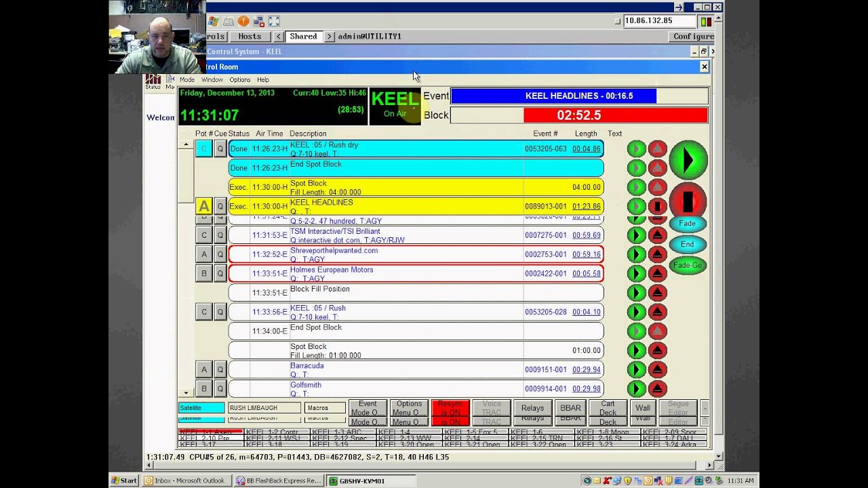Click the keyboard icon in KVM toolbar
868x488 pixels.
click(229, 22)
